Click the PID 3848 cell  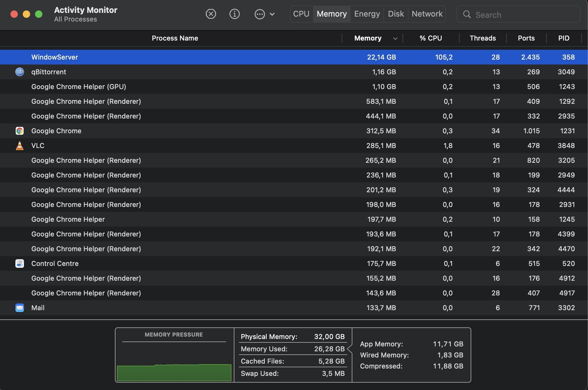[566, 146]
